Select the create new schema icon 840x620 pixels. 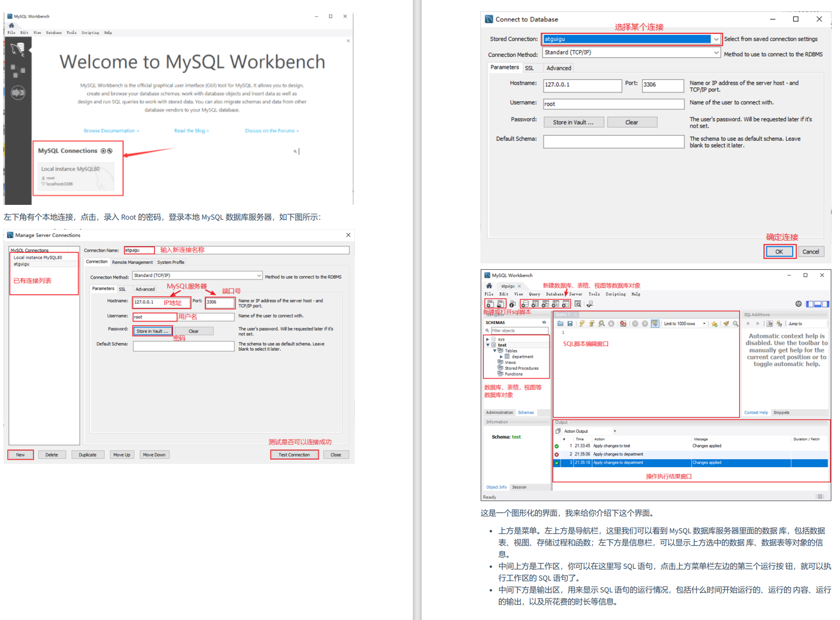click(x=524, y=304)
